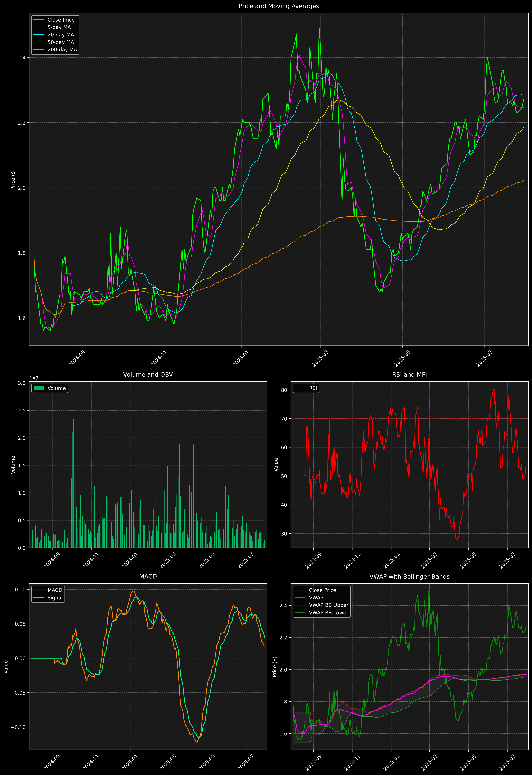
Task: Click the 'Price ($)' axis label of the VWAP chart
Action: [275, 667]
